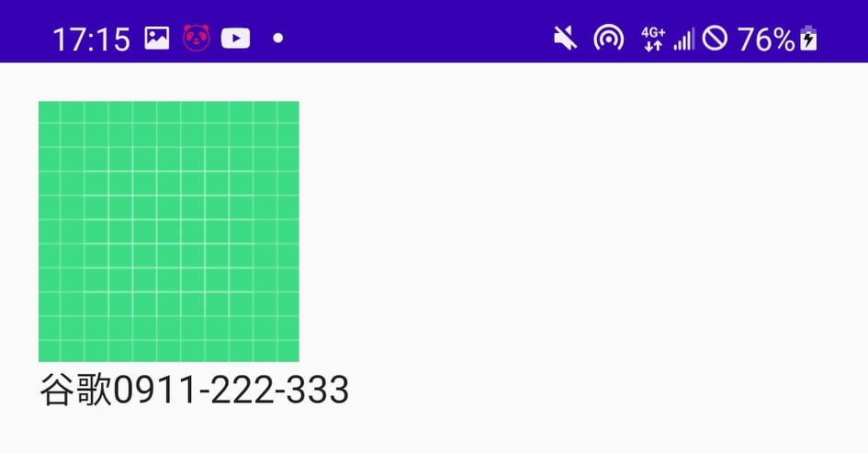Tap the 17:15 clock in status bar
This screenshot has height=454, width=868.
(x=91, y=40)
